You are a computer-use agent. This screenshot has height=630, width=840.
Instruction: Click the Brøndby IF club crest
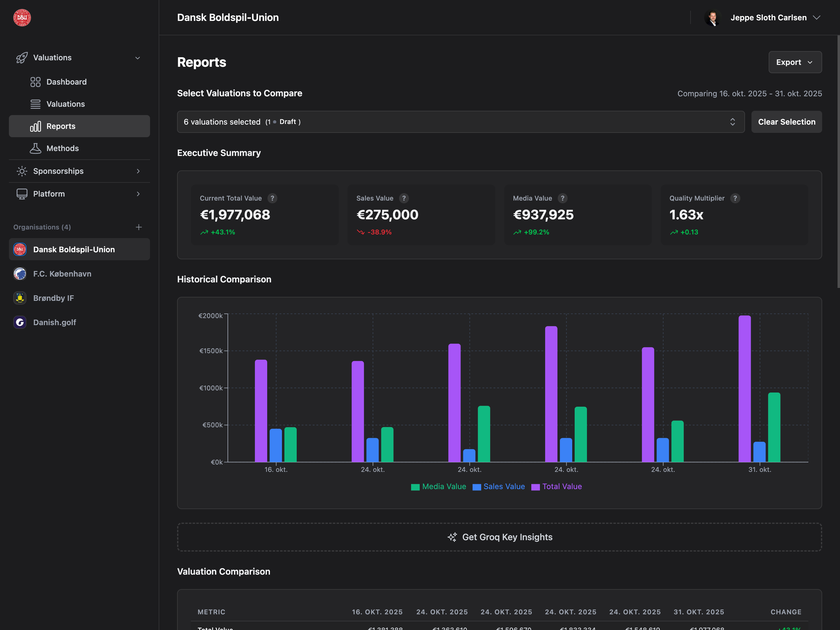coord(20,298)
